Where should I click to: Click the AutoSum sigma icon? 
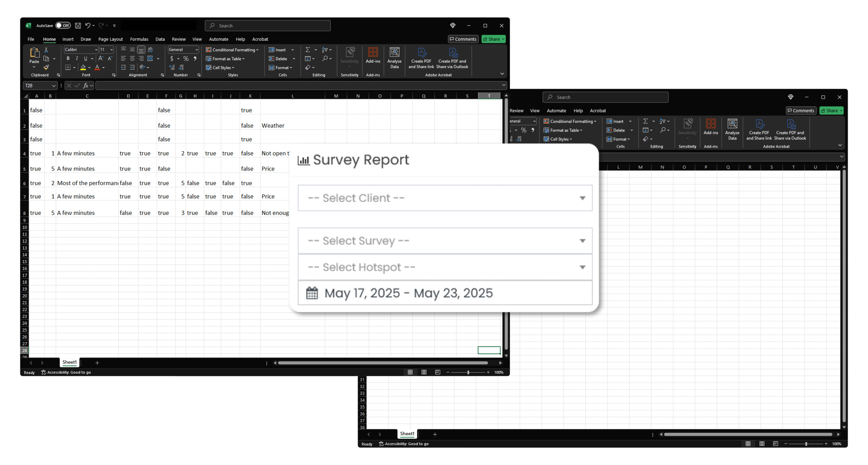[308, 50]
